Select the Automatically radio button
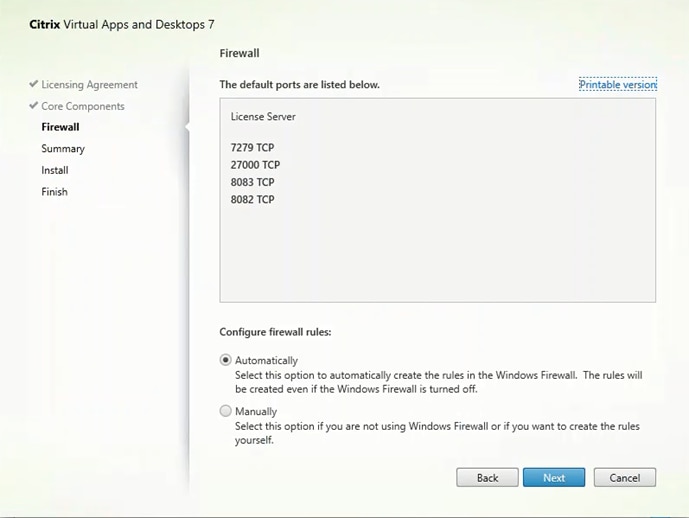 tap(225, 360)
